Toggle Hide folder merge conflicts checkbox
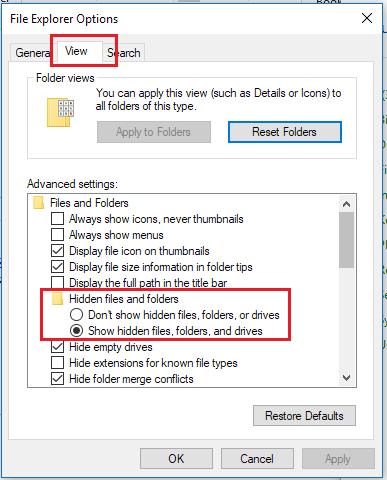This screenshot has height=480, width=387. tap(57, 379)
